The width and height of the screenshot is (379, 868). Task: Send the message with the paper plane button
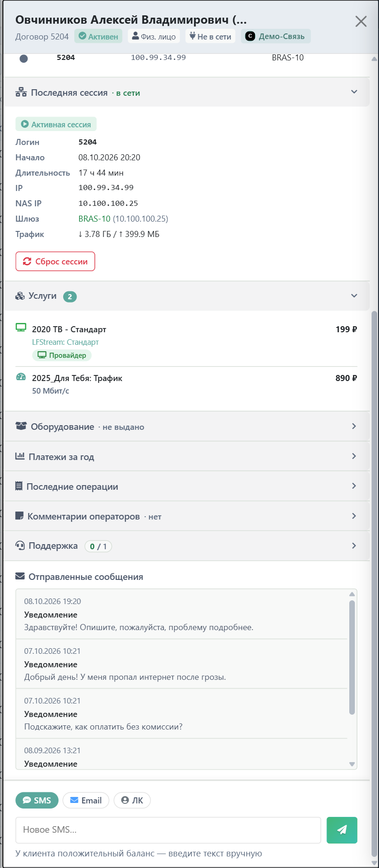click(x=342, y=830)
